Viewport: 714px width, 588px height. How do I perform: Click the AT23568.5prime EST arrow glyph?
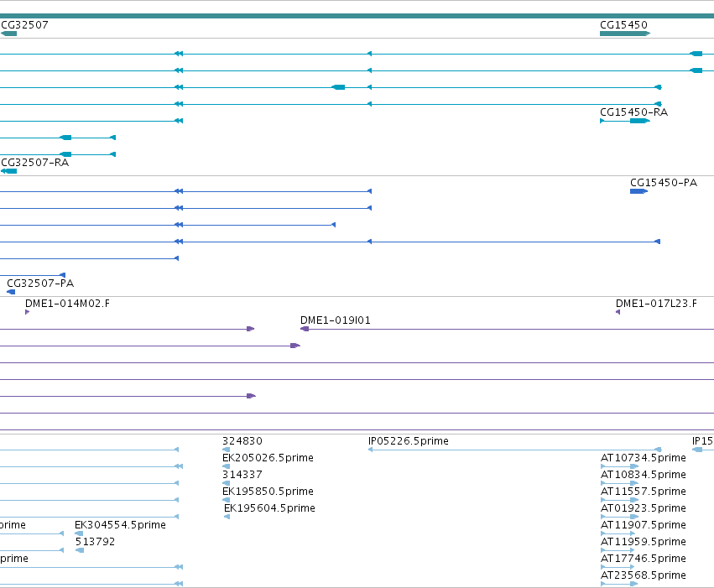pos(619,584)
